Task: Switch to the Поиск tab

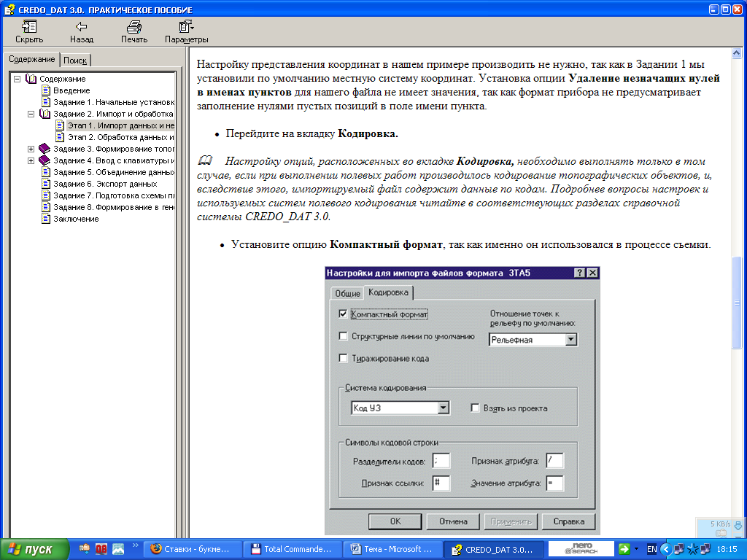Action: (75, 61)
